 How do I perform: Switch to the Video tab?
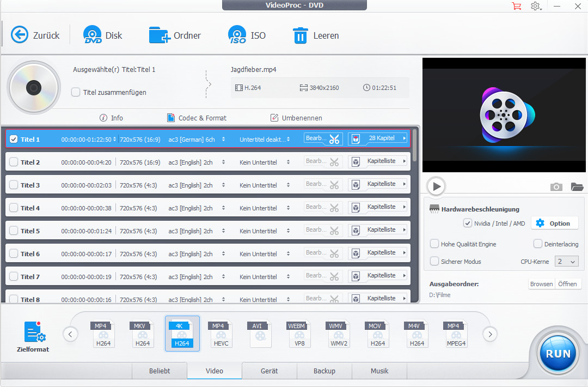point(214,371)
